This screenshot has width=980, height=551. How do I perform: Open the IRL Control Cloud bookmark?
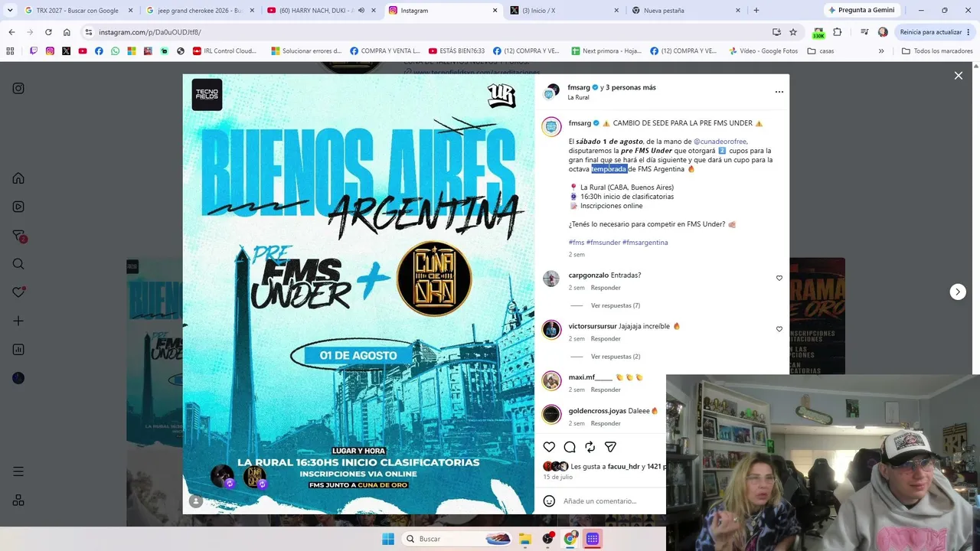pos(225,51)
